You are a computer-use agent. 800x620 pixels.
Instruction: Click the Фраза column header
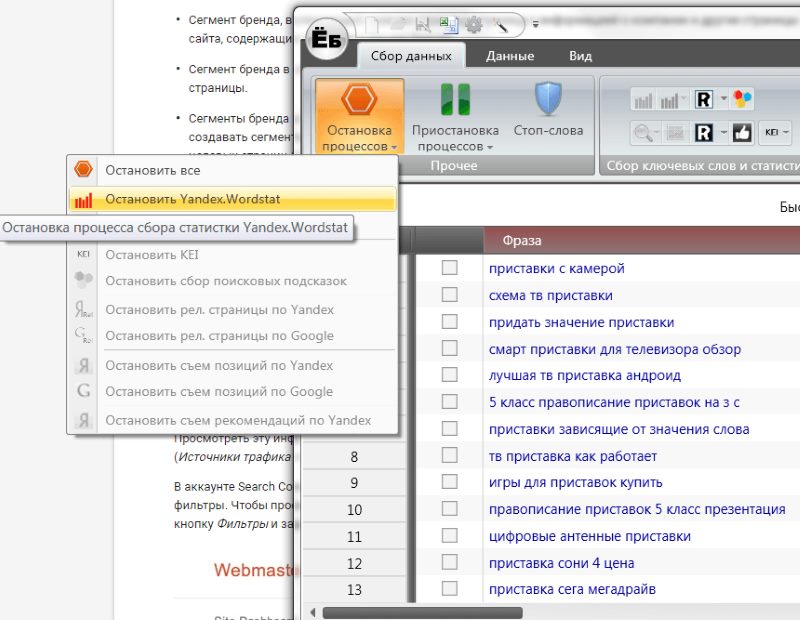641,240
